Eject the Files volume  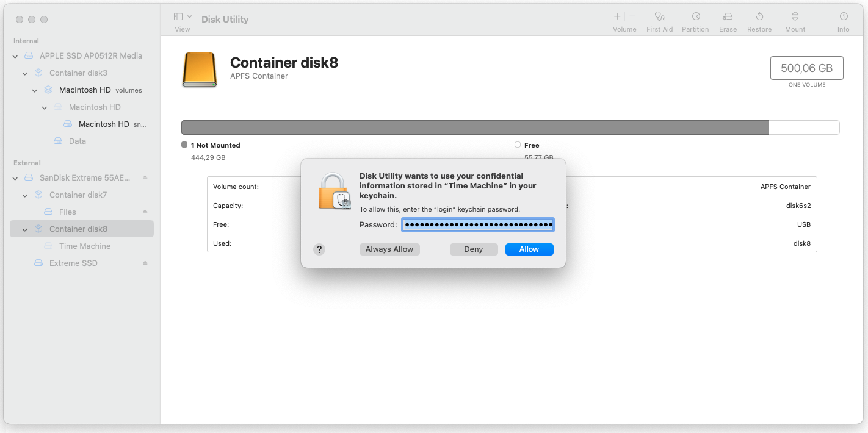(145, 212)
